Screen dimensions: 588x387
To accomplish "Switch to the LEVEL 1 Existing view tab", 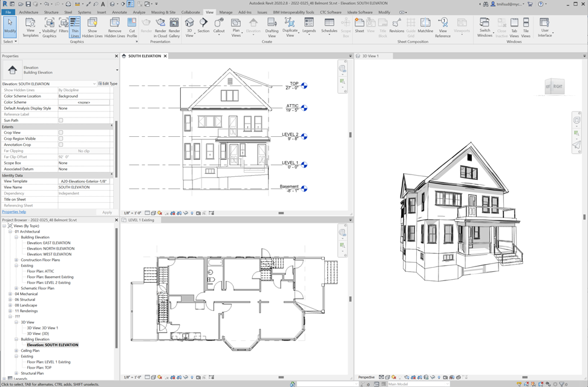I will 141,220.
